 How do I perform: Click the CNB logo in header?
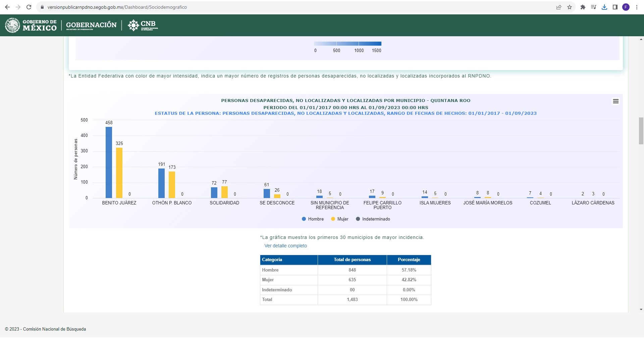143,25
